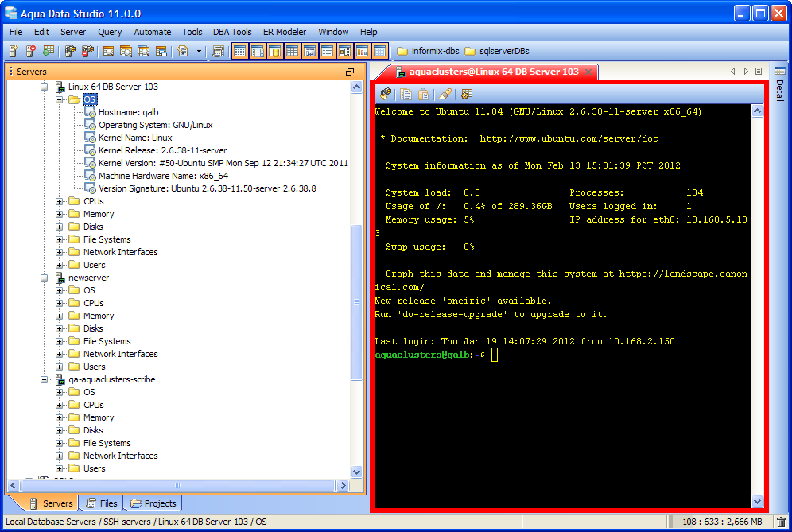The image size is (792, 532).
Task: Open the ER Modeler menu
Action: pyautogui.click(x=285, y=32)
